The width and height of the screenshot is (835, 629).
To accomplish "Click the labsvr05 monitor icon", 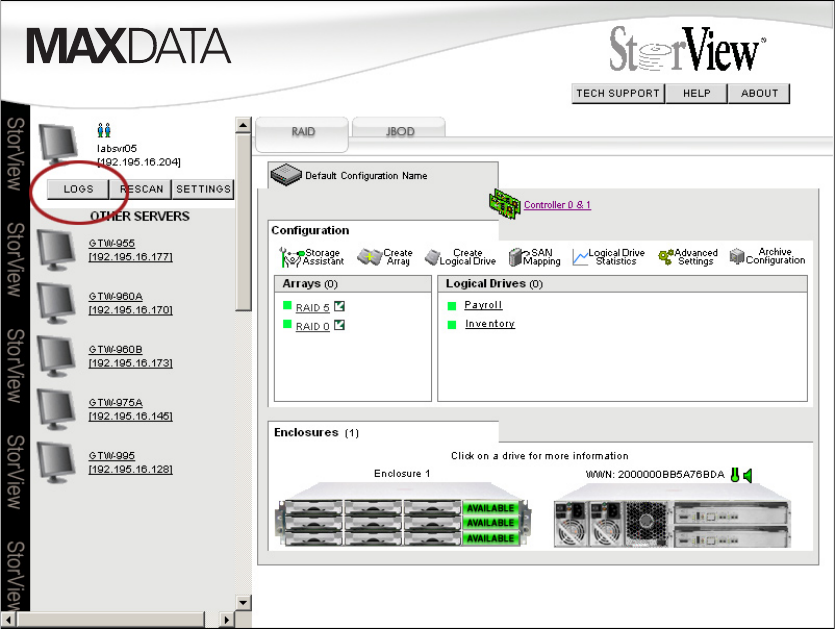I will pos(58,144).
